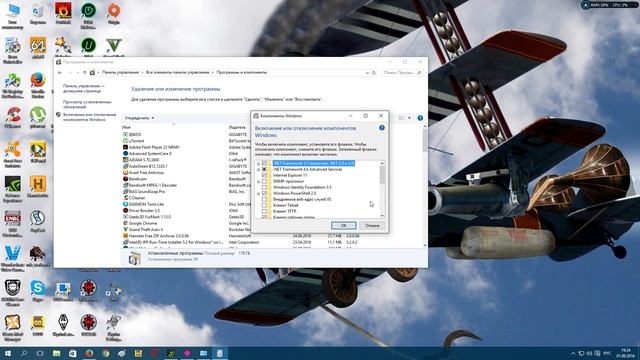Viewport: 640px width, 360px height.
Task: Select Google Chrome in the programs list
Action: [143, 223]
